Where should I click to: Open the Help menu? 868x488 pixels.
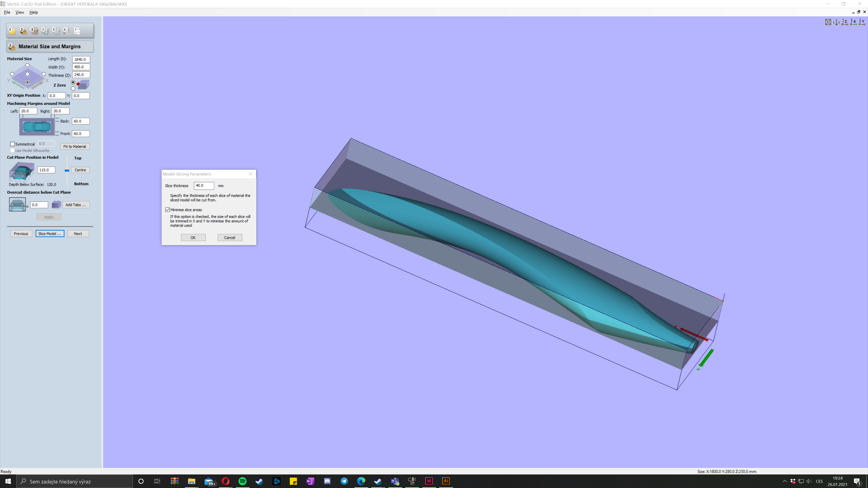pos(33,12)
